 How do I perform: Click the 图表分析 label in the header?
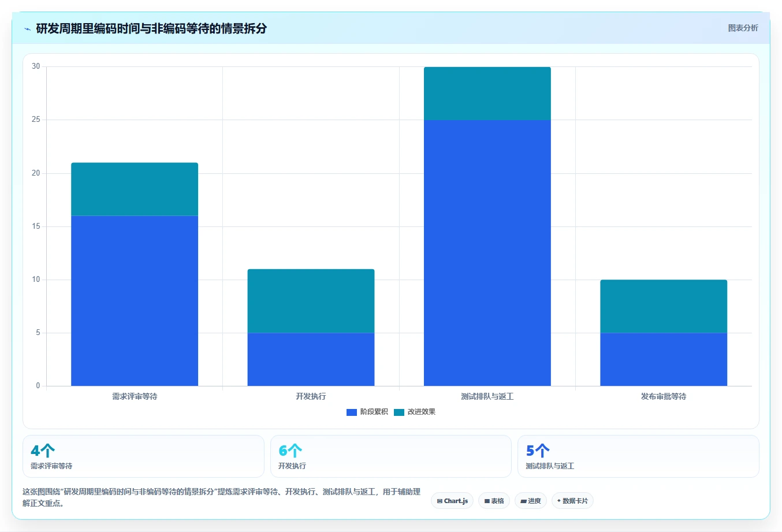(743, 28)
